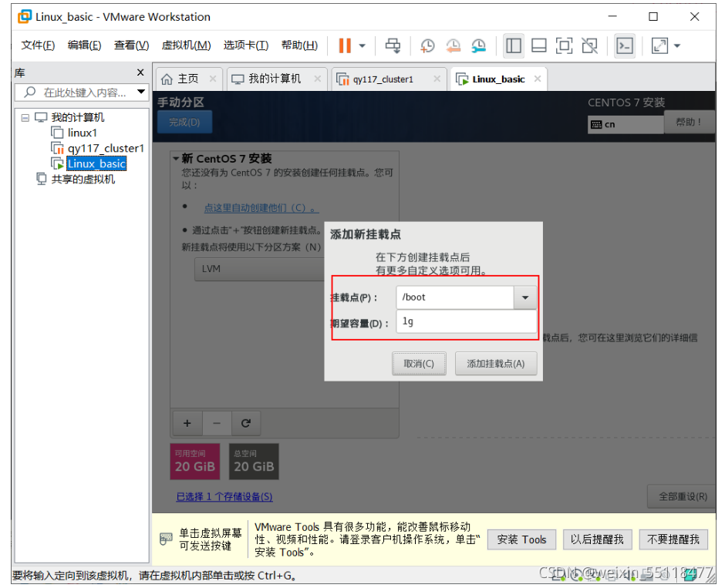Image resolution: width=725 pixels, height=588 pixels.
Task: Click the stretch guest display icon
Action: (659, 45)
